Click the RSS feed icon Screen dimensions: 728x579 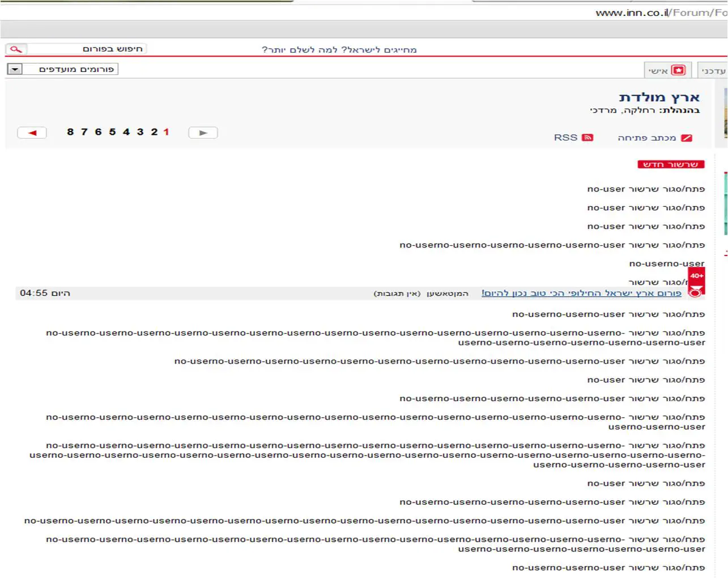(x=587, y=138)
